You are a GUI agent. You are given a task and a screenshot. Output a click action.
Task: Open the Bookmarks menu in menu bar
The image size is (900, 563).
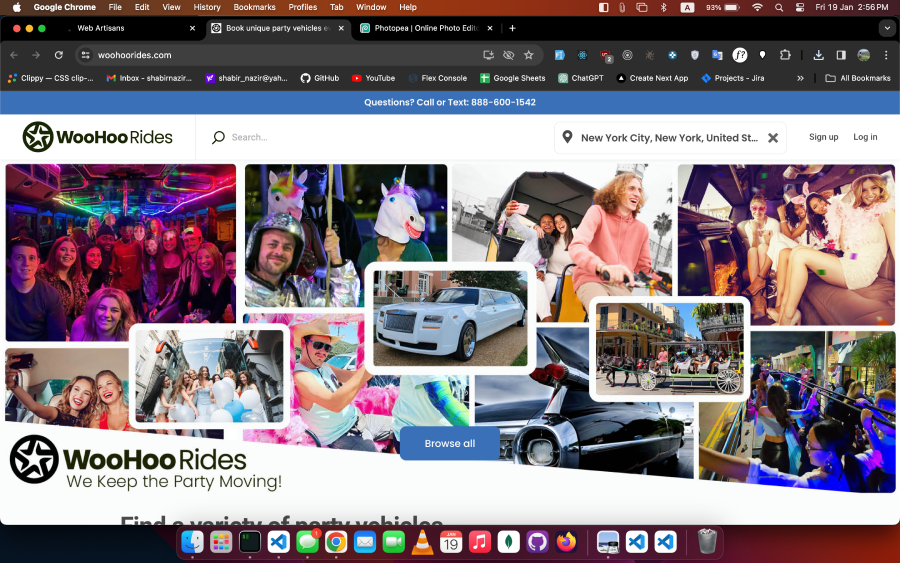254,7
